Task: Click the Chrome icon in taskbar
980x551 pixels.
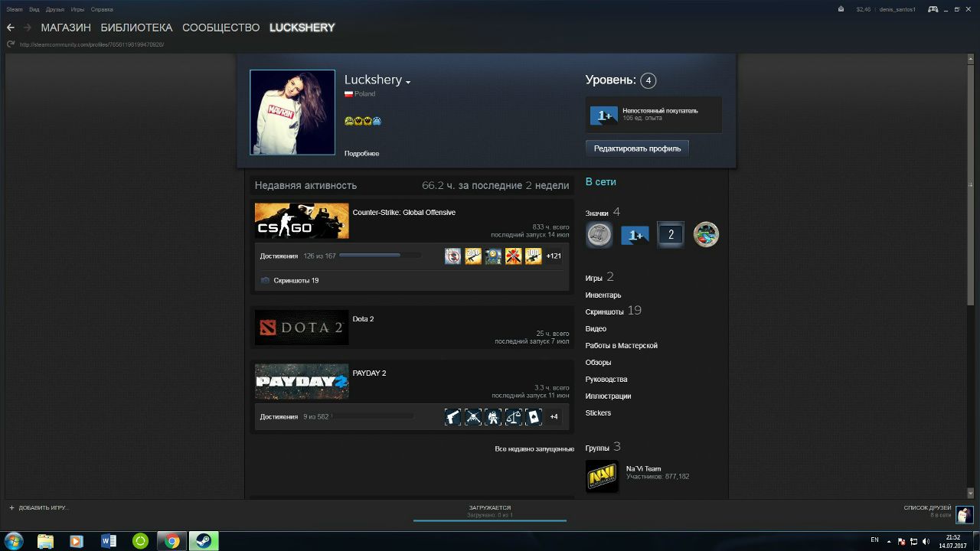Action: pos(172,541)
